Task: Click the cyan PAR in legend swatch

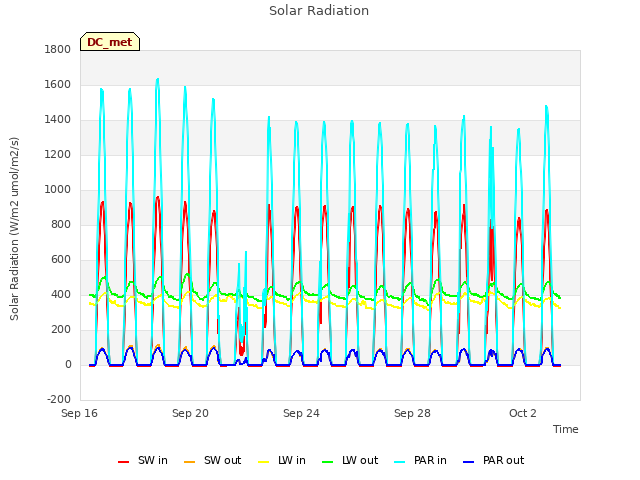Action: click(x=400, y=462)
